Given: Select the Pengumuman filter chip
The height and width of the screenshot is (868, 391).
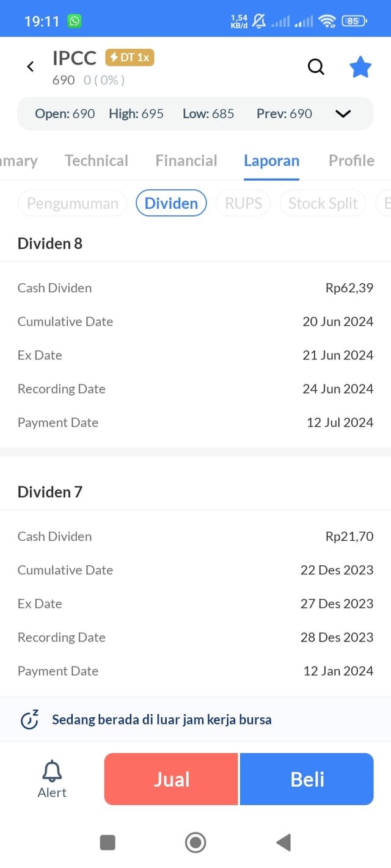Looking at the screenshot, I should click(x=72, y=203).
